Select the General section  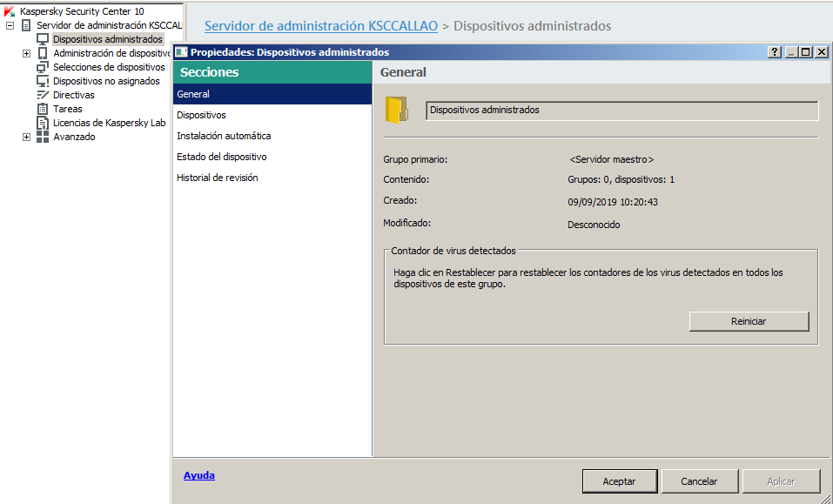(x=272, y=94)
